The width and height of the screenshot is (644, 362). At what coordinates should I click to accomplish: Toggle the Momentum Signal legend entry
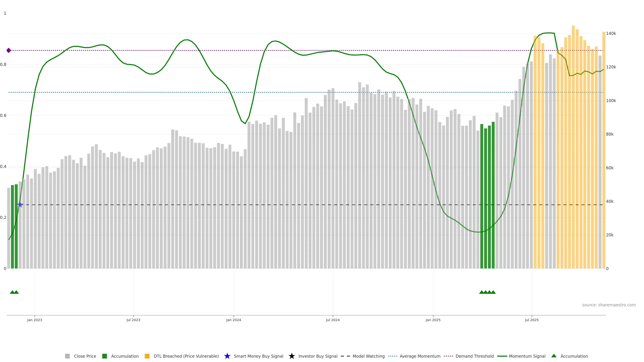coord(527,356)
